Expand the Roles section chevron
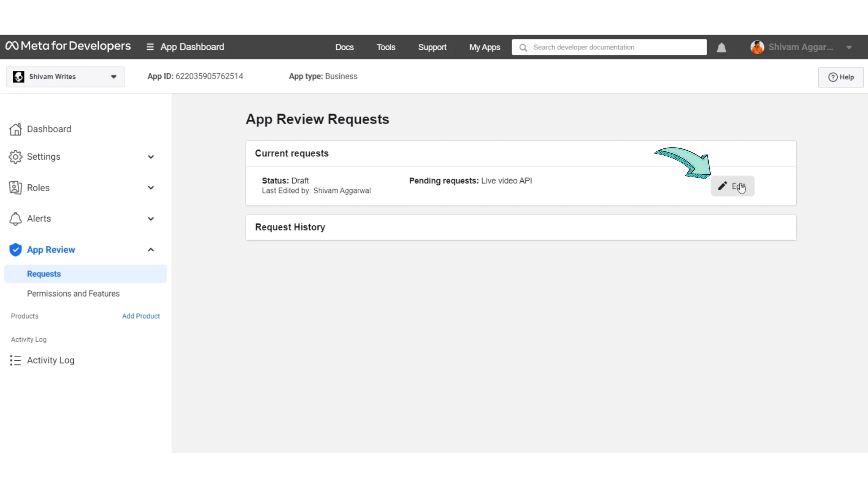 tap(151, 187)
